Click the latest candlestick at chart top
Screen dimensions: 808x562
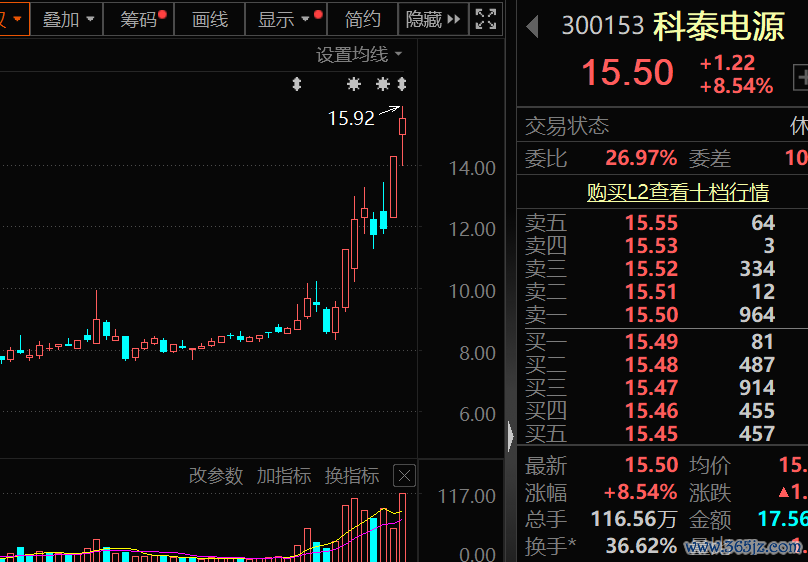coord(402,127)
